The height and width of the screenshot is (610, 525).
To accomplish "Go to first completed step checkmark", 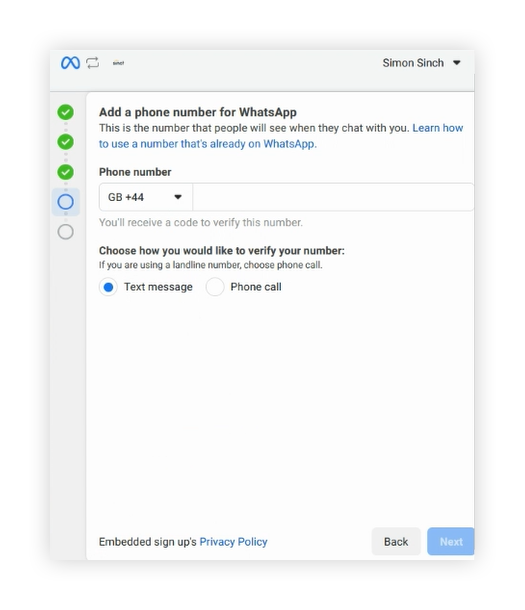I will 65,112.
